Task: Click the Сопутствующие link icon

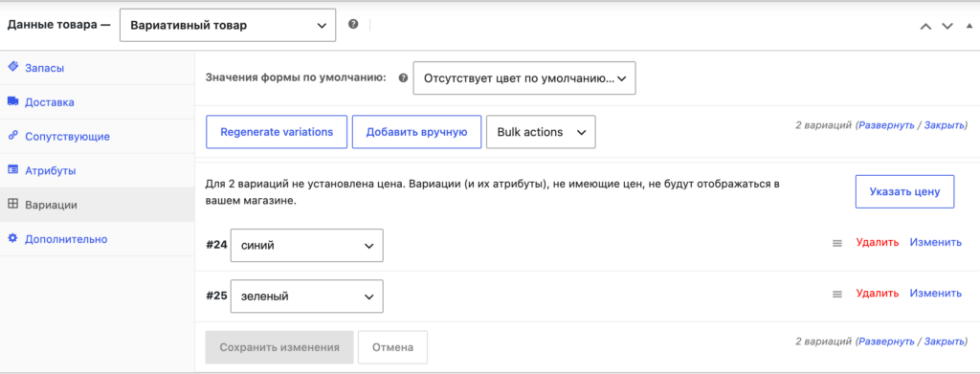Action: [13, 136]
